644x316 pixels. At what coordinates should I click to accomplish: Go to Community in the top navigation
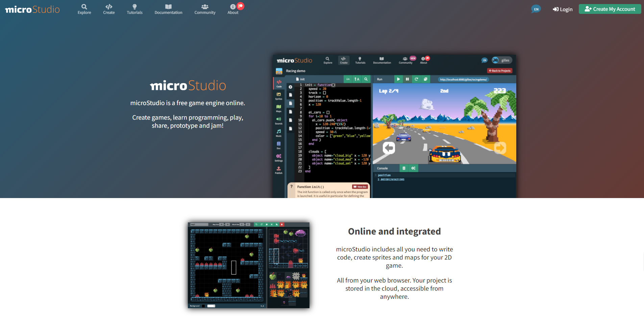205,9
